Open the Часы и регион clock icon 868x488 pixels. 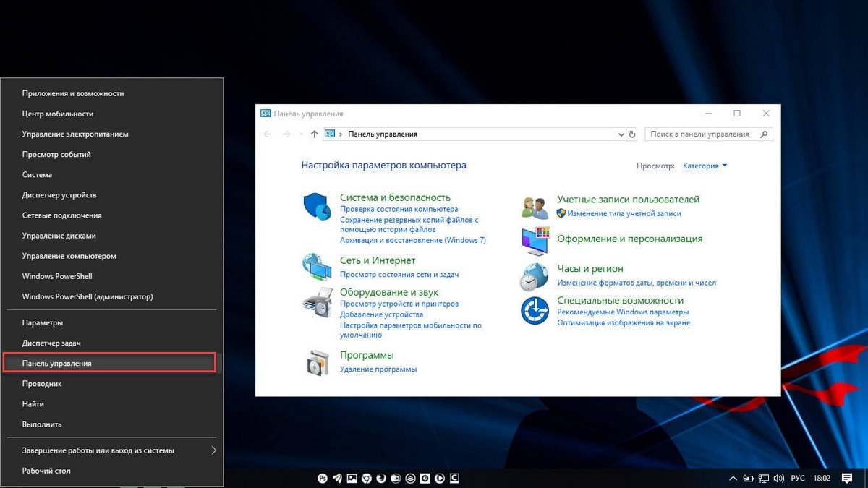[535, 276]
